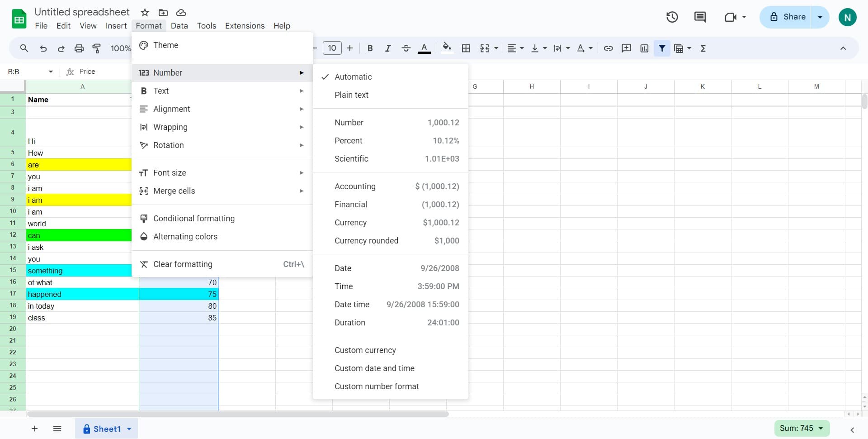The height and width of the screenshot is (439, 868).
Task: Enable Plain text formatting
Action: click(x=351, y=95)
